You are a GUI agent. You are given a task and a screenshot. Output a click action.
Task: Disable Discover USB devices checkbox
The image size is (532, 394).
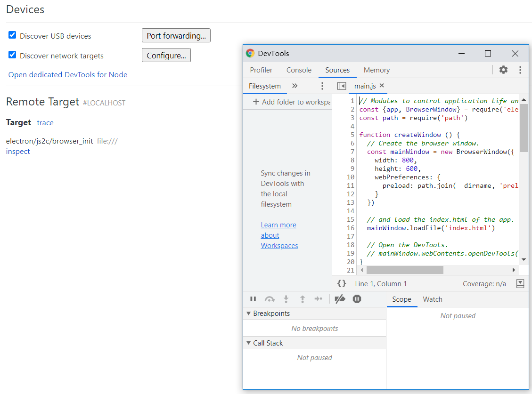point(13,35)
